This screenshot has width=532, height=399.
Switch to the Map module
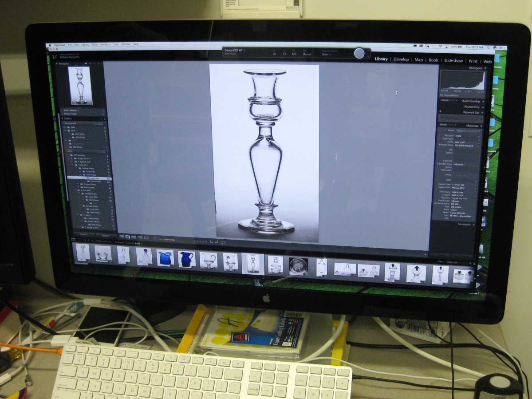click(x=419, y=60)
